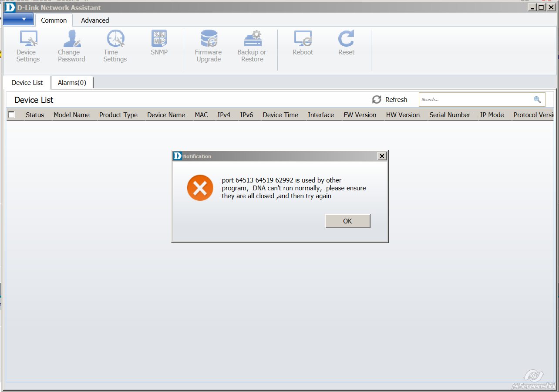
Task: Open the blue application menu dropdown
Action: point(18,19)
